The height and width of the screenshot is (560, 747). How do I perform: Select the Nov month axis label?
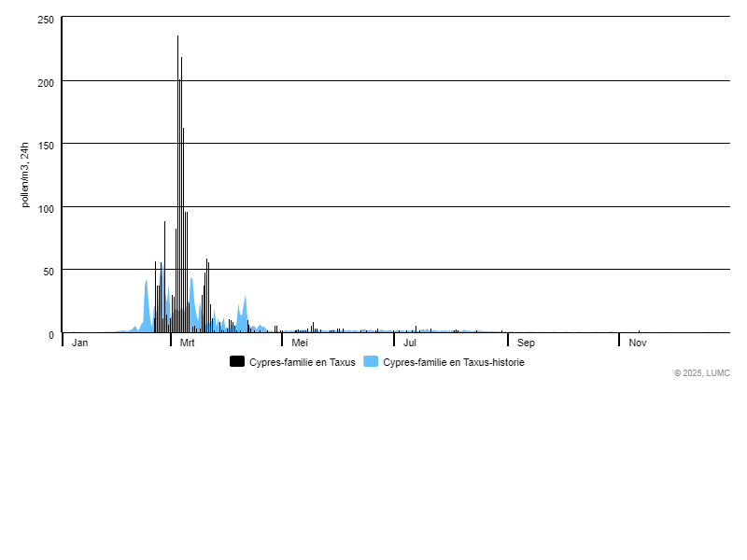pyautogui.click(x=637, y=343)
